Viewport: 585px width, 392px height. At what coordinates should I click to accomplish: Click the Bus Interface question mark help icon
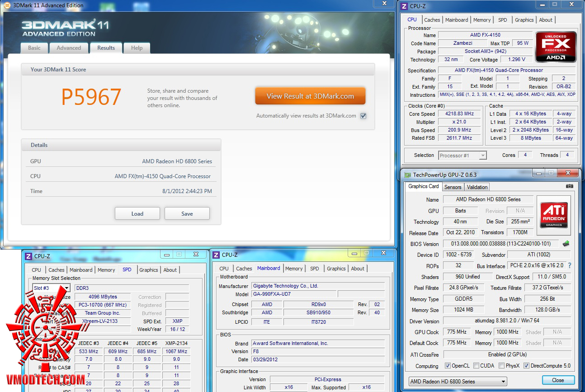(x=570, y=266)
